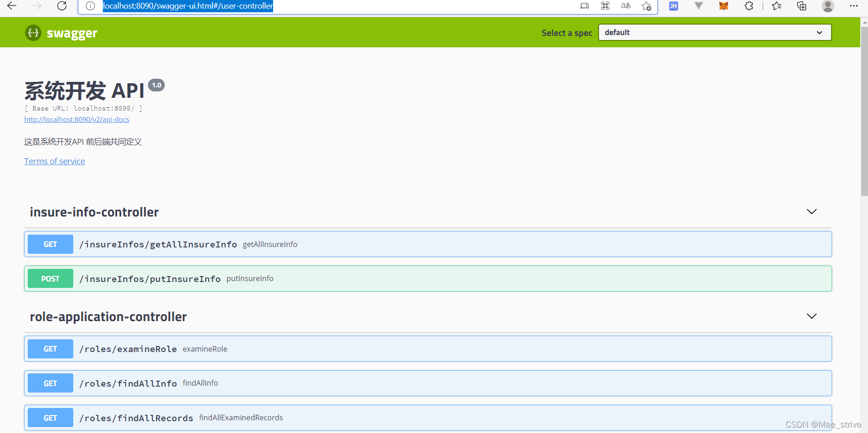868x433 pixels.
Task: Open the Terms of service link
Action: [55, 161]
